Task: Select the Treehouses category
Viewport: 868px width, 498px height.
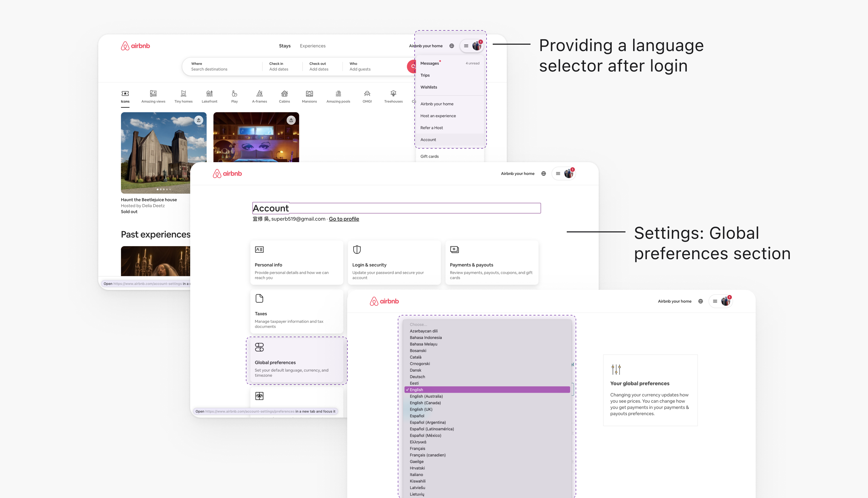Action: [393, 97]
